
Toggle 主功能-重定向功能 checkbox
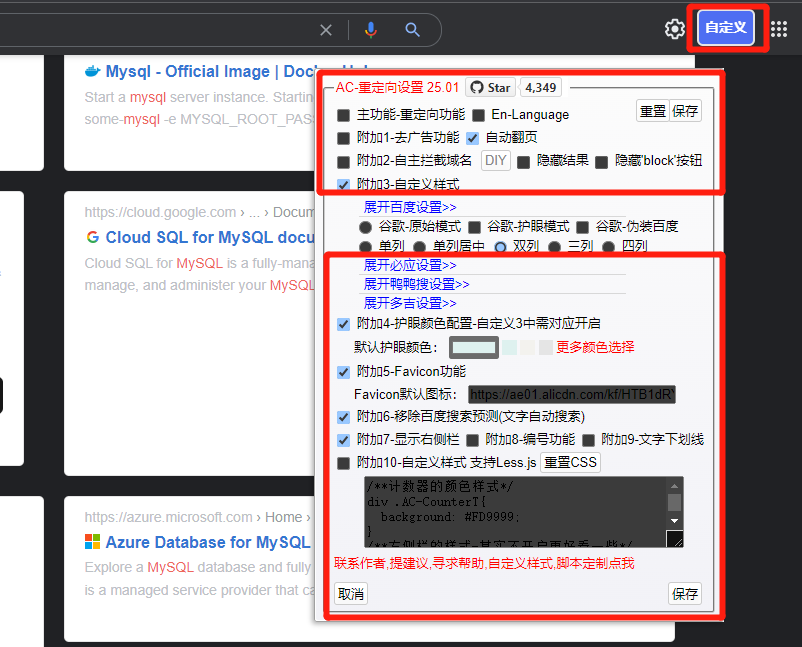(344, 115)
